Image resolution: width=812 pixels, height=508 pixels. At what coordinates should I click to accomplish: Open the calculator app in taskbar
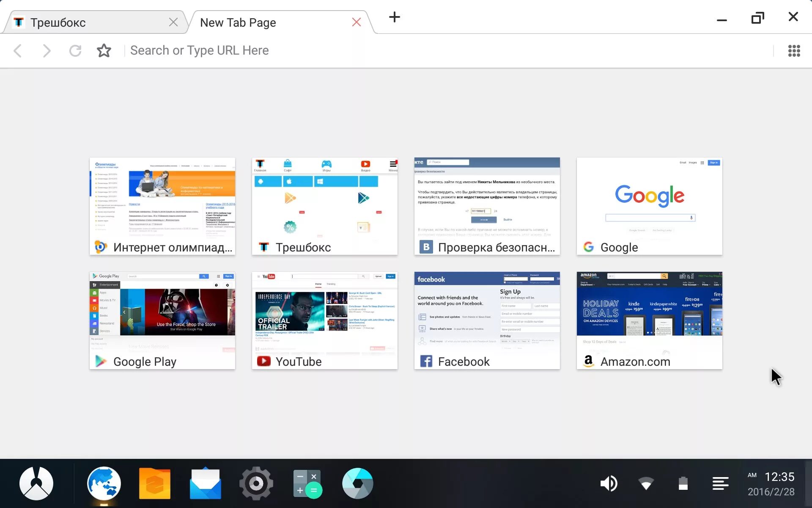point(307,483)
